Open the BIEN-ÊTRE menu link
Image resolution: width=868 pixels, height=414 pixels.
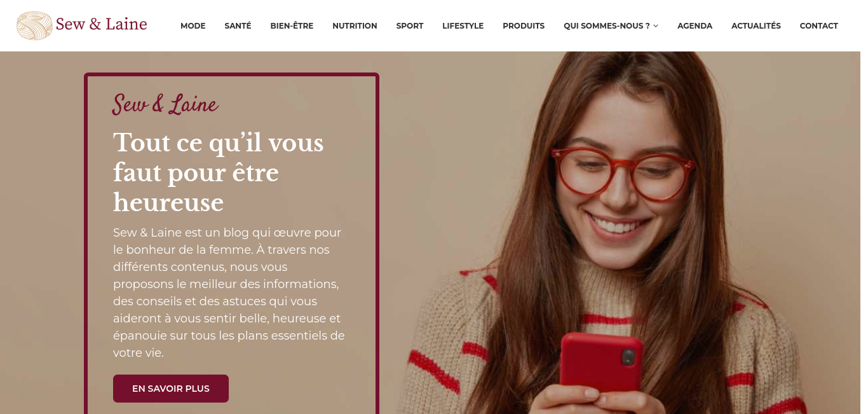tap(292, 26)
